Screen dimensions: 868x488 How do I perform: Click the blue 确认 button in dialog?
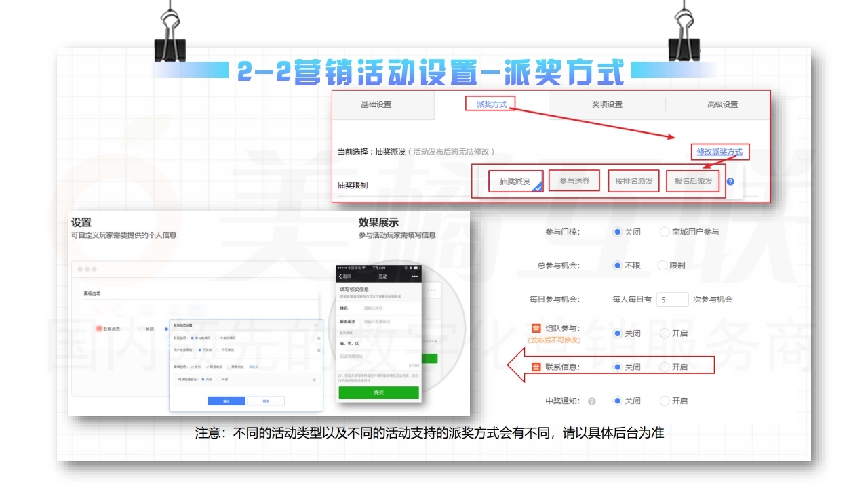(226, 401)
